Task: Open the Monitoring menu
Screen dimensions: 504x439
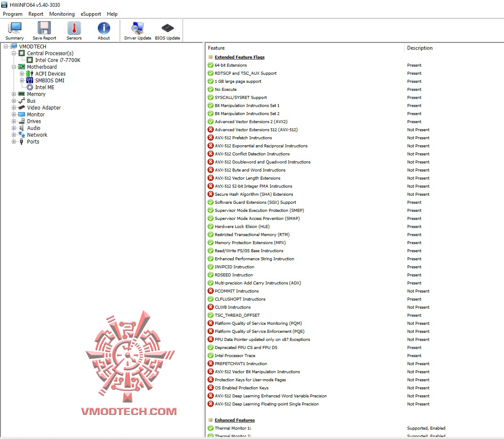Action: [x=62, y=14]
